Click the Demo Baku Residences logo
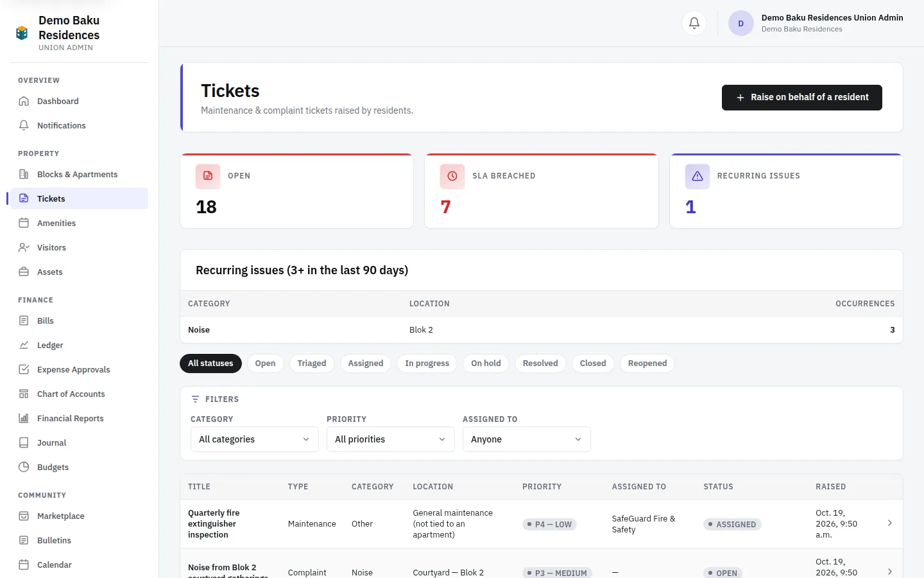The width and height of the screenshot is (924, 578). click(22, 33)
